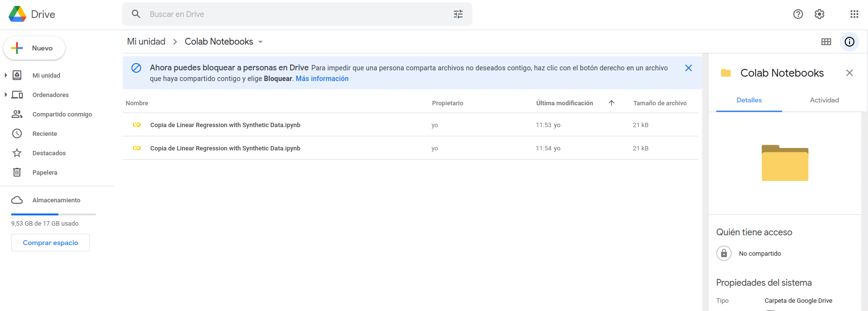Close the Colab Notebooks details panel
The width and height of the screenshot is (868, 311).
[x=850, y=73]
